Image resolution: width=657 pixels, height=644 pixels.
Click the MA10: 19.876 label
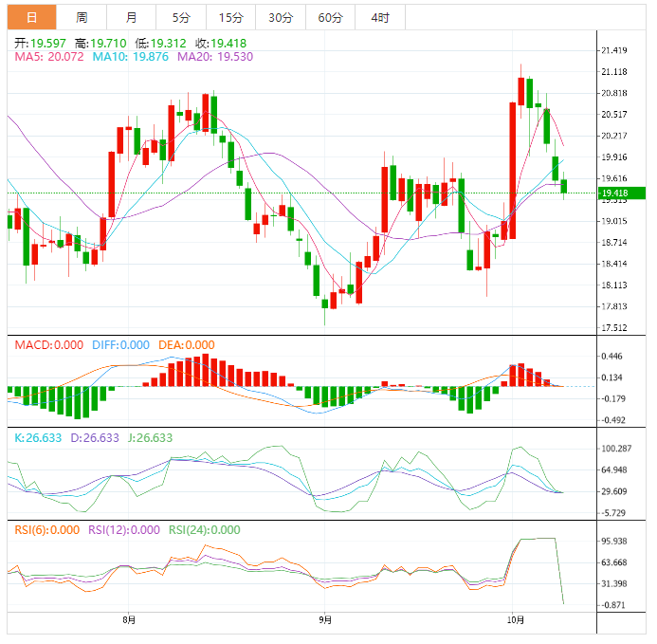point(130,57)
